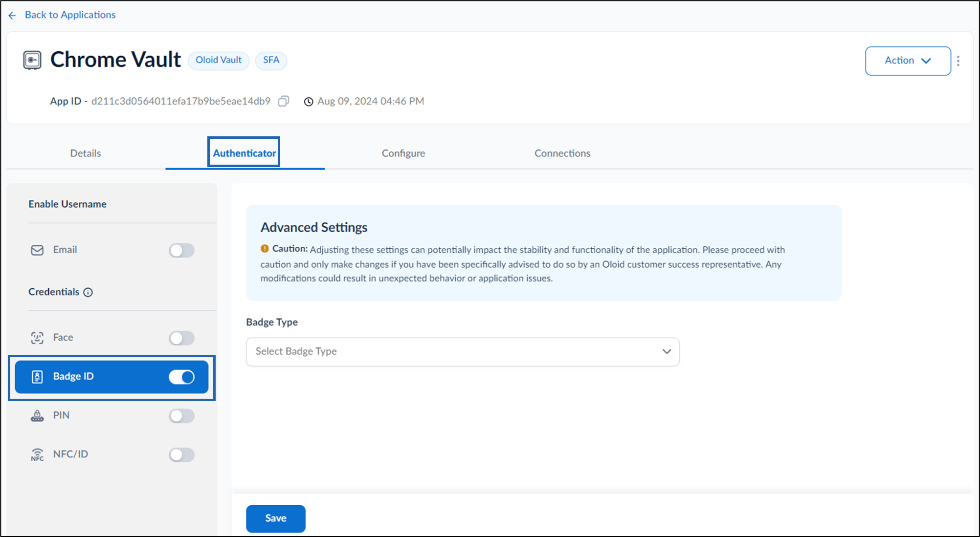980x537 pixels.
Task: Turn on the Face credential toggle
Action: click(x=182, y=338)
